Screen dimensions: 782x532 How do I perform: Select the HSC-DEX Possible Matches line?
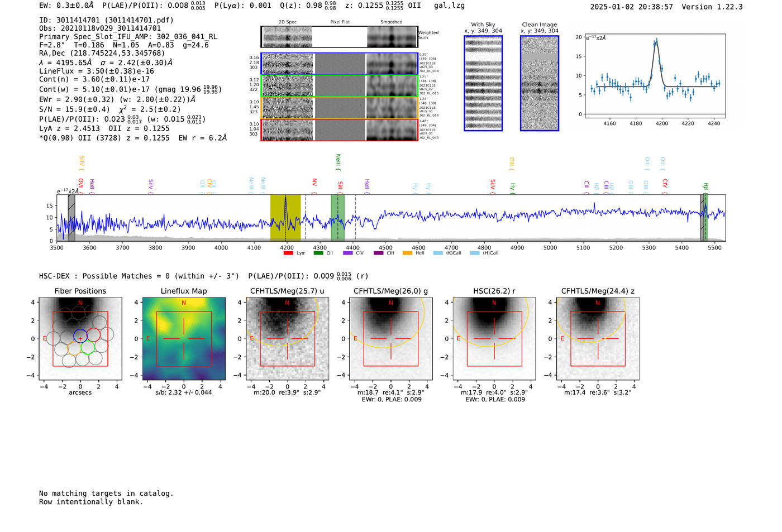point(204,276)
